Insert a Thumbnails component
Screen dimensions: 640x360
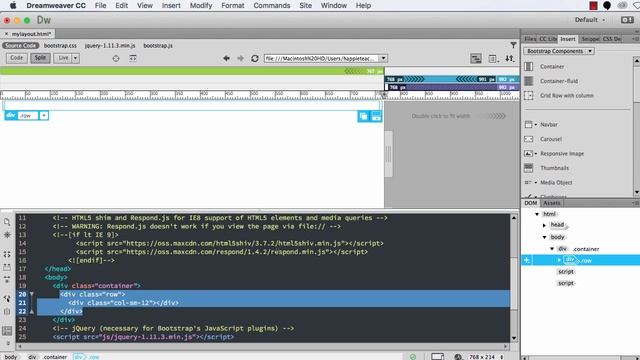pos(554,168)
